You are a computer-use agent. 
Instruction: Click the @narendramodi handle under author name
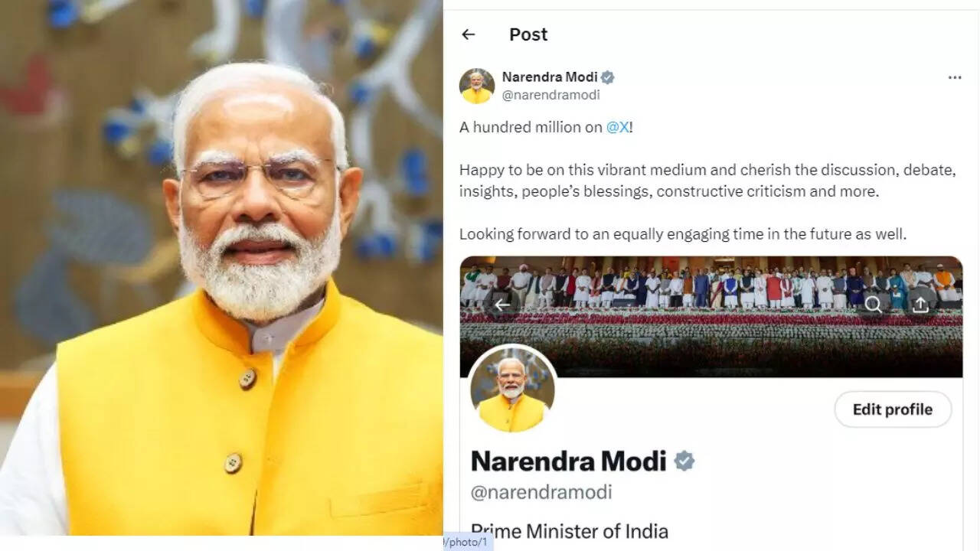(551, 96)
